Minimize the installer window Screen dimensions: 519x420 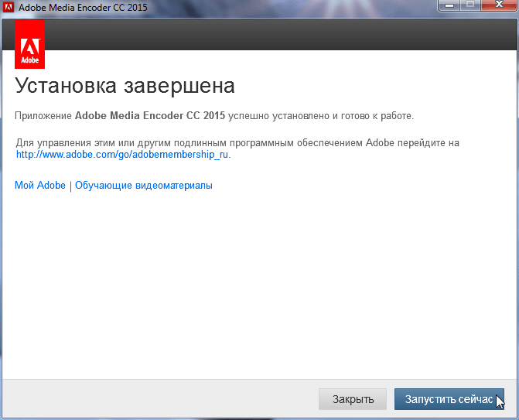(449, 5)
